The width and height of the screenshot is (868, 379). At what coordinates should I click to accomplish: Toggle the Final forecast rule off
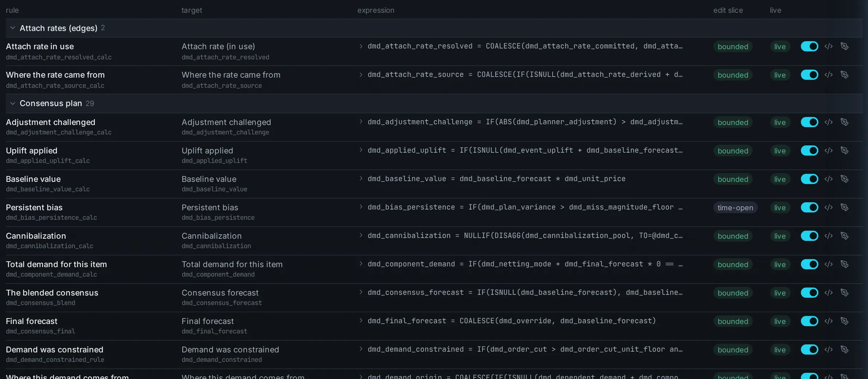click(x=809, y=321)
